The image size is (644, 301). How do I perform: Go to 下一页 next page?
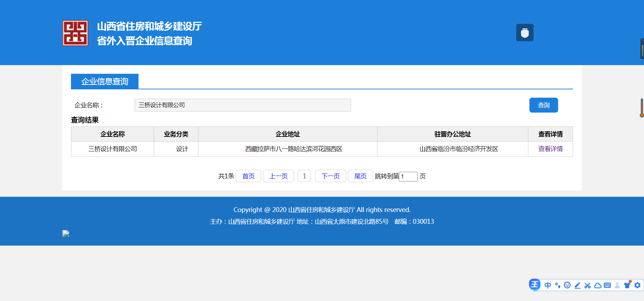(330, 176)
